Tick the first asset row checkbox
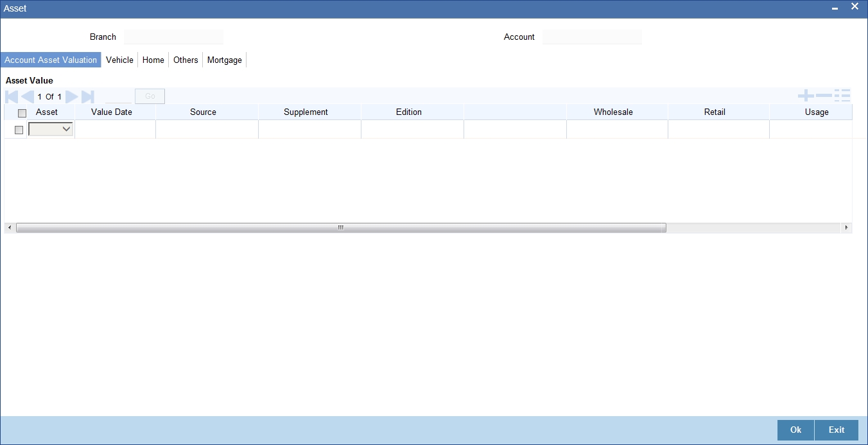Screen dimensions: 868x445 [x=19, y=130]
